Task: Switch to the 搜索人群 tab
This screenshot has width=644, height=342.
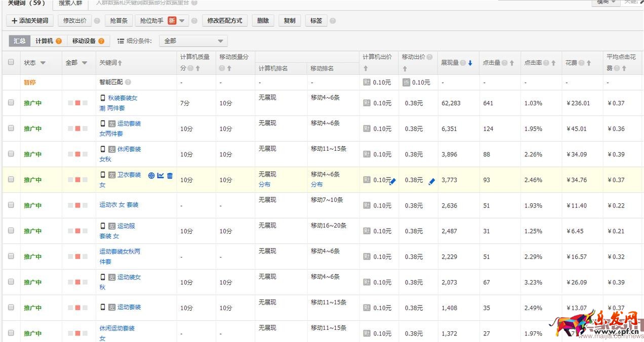Action: point(70,4)
